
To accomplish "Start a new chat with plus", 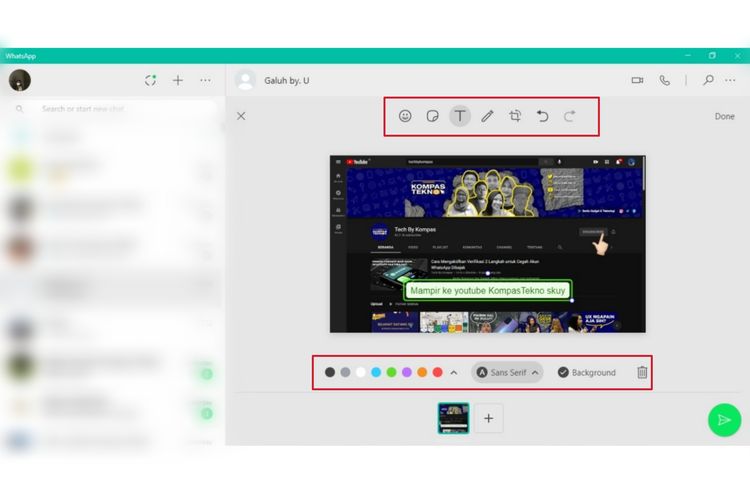I will (x=178, y=80).
